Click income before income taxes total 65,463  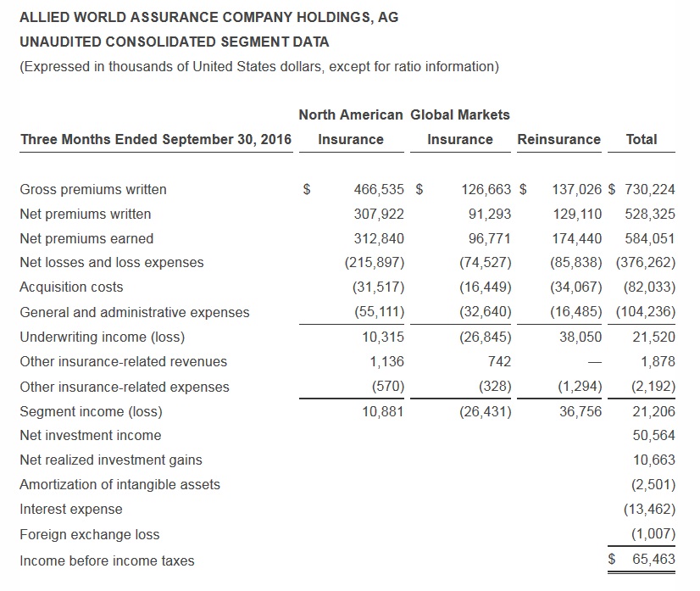click(653, 560)
